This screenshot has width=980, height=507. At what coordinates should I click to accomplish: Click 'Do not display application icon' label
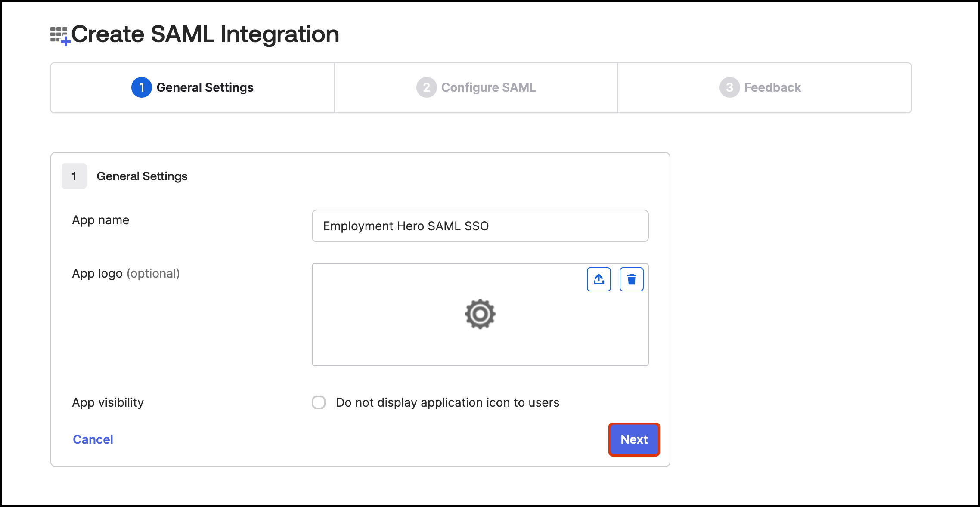pos(447,402)
